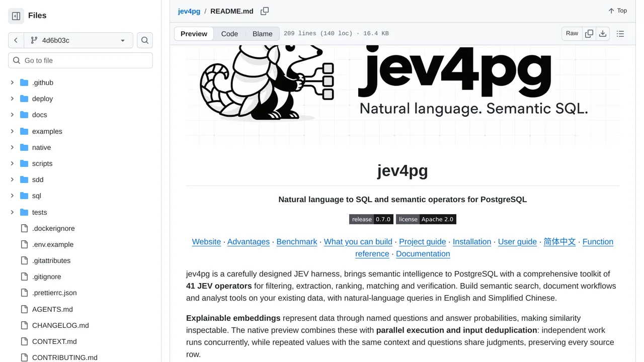Open the CONTEXT.md file
This screenshot has height=362, width=644.
tap(54, 341)
